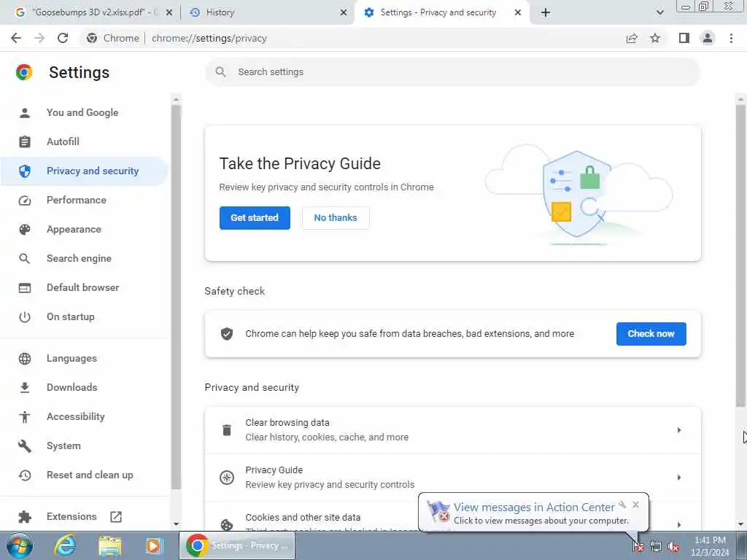Click the settings page vertical scrollbar
The height and width of the screenshot is (560, 747).
point(740,256)
